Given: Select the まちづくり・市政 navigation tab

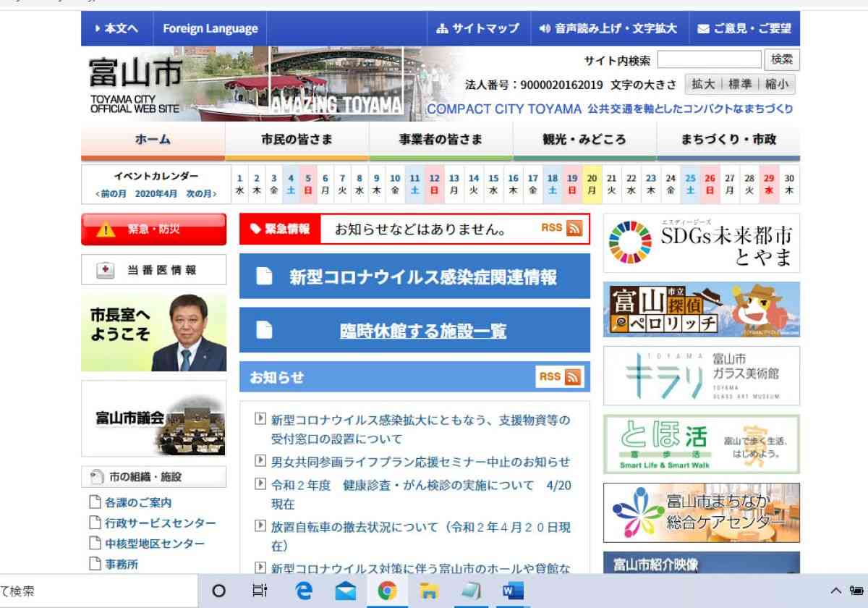Looking at the screenshot, I should coord(728,140).
